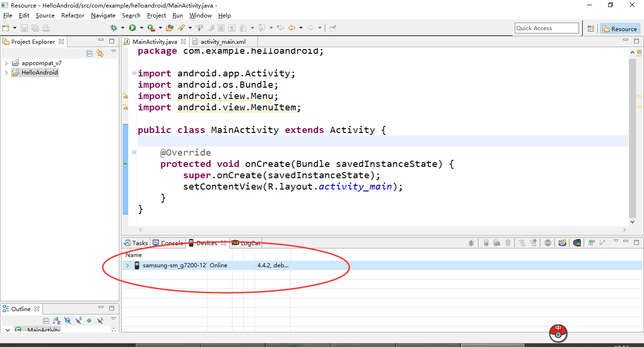Select the "Online" device state cell
Image resolution: width=644 pixels, height=347 pixels.
point(218,265)
